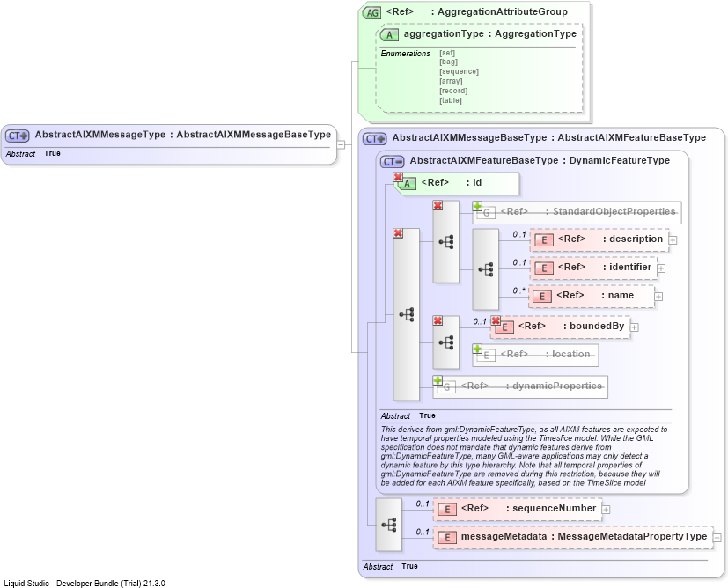This screenshot has width=728, height=588.
Task: Click the sequence compositor grouping description, identifier, name
Action: [486, 269]
